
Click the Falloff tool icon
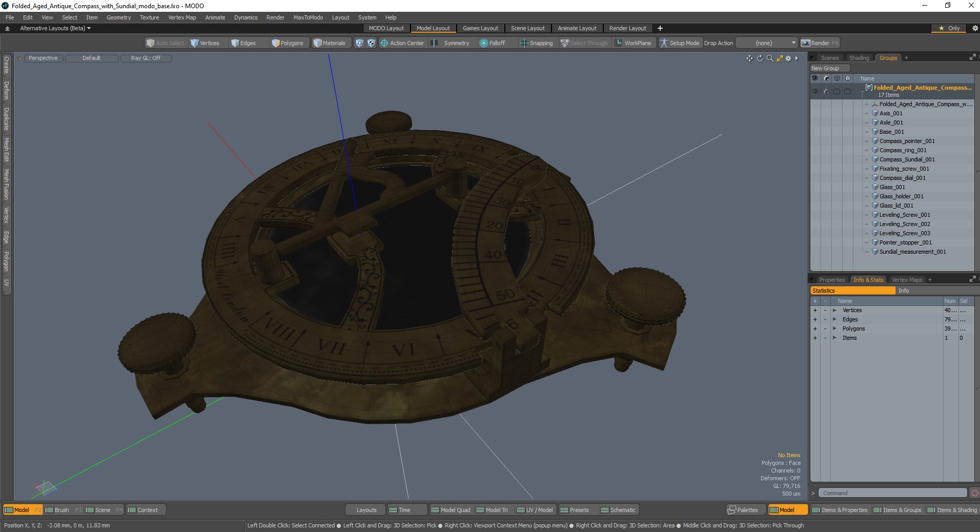point(483,43)
